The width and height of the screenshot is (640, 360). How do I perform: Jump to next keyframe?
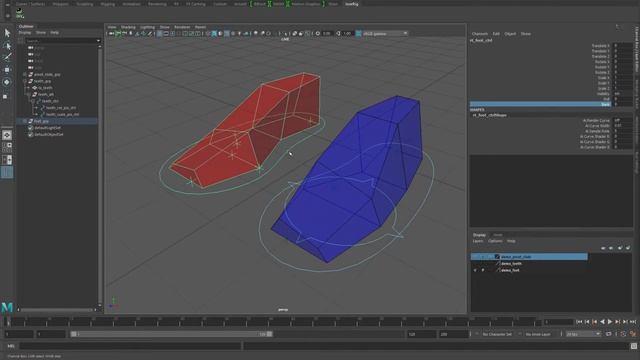pos(618,322)
